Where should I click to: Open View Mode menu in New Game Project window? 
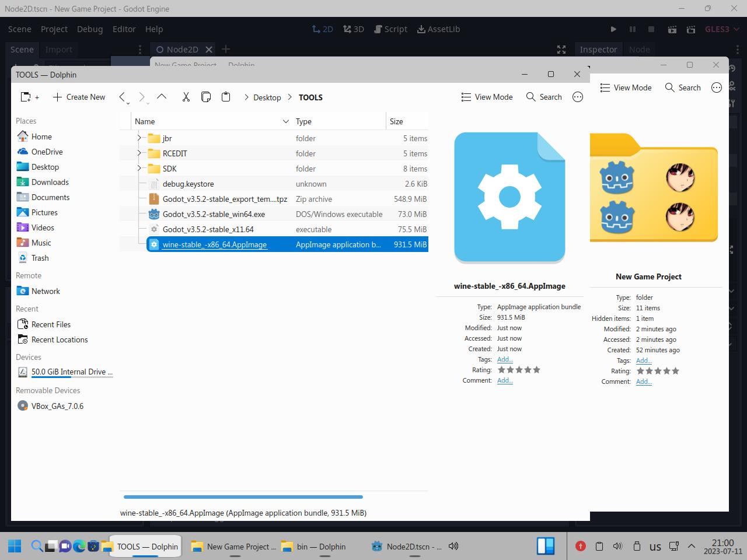[x=626, y=87]
